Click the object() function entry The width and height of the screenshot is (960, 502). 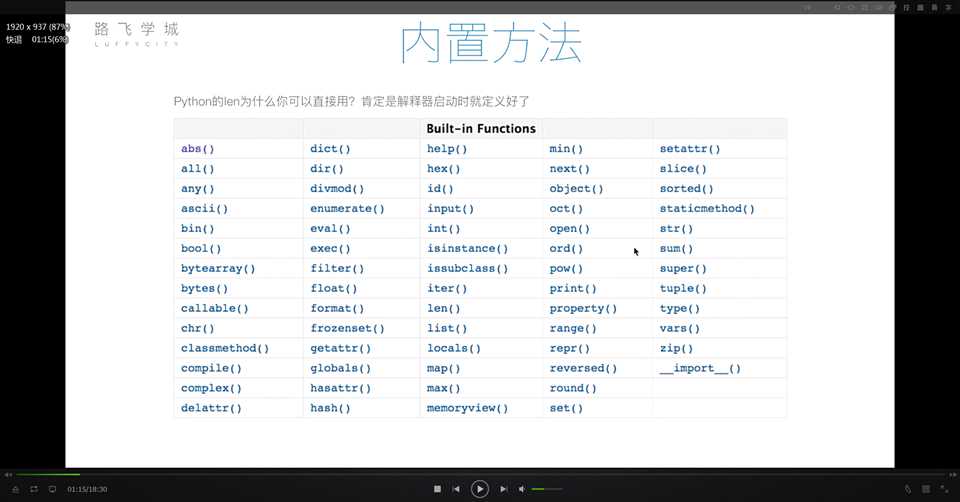[x=576, y=189]
